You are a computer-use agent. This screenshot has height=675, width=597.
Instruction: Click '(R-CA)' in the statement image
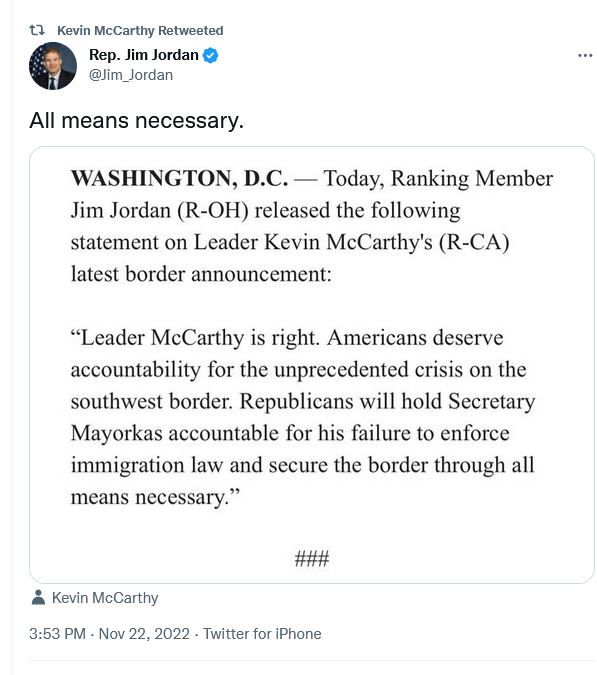coord(474,242)
